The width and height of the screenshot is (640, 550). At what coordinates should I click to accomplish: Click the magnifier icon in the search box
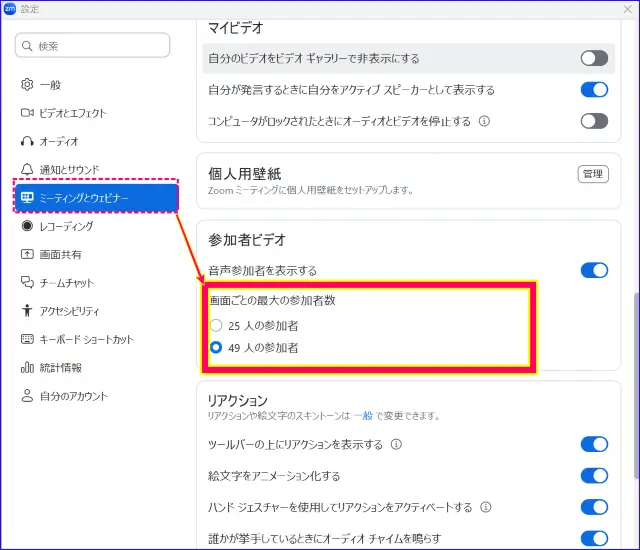[x=27, y=46]
